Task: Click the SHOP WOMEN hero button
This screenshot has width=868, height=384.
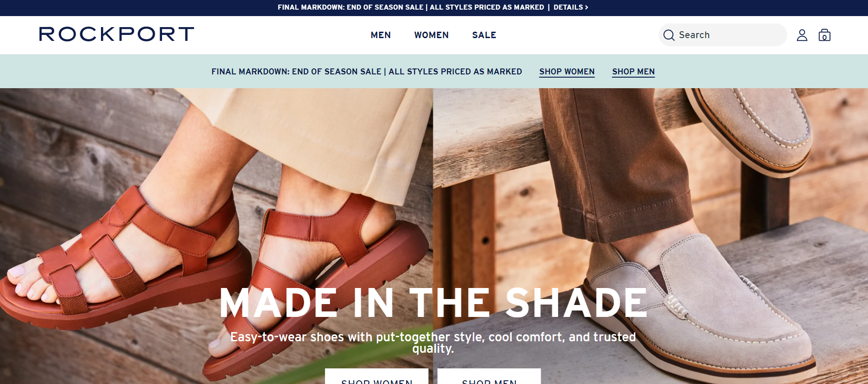Action: point(376,377)
